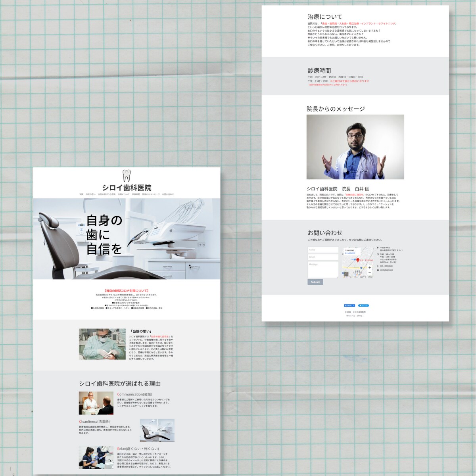Viewport: 476px width, 476px height.
Task: Click the phone icon beside 070 number
Action: point(378,266)
